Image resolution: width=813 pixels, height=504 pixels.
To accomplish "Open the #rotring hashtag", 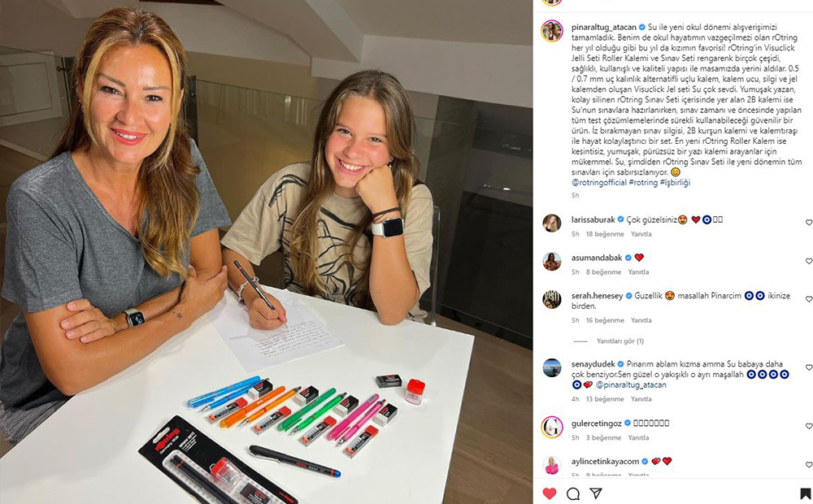I will (x=643, y=183).
